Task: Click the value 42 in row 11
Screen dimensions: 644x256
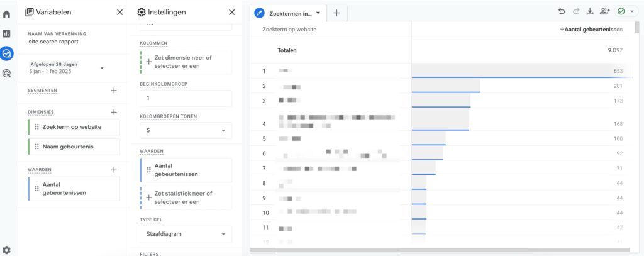Action: click(x=619, y=227)
